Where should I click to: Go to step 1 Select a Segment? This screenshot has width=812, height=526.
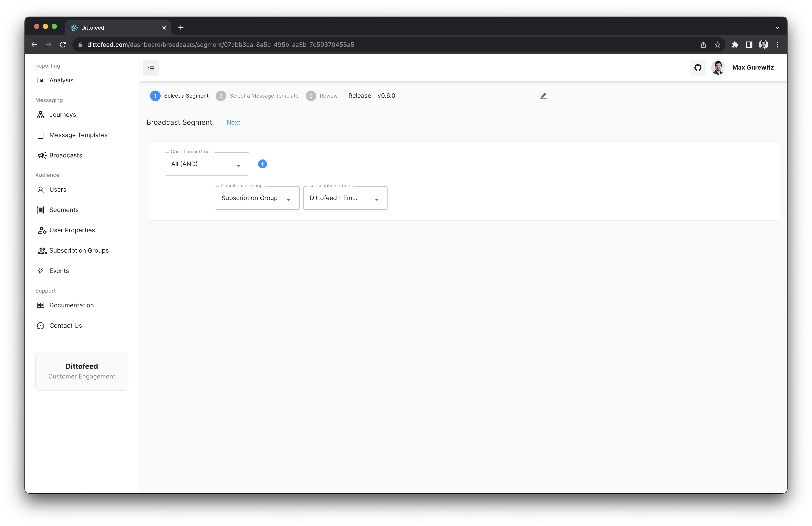179,96
